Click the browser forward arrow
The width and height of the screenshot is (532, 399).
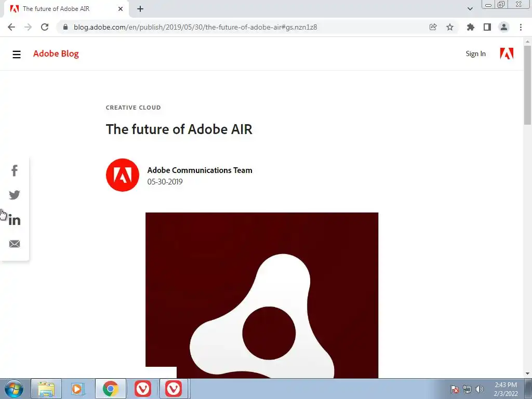(x=28, y=27)
